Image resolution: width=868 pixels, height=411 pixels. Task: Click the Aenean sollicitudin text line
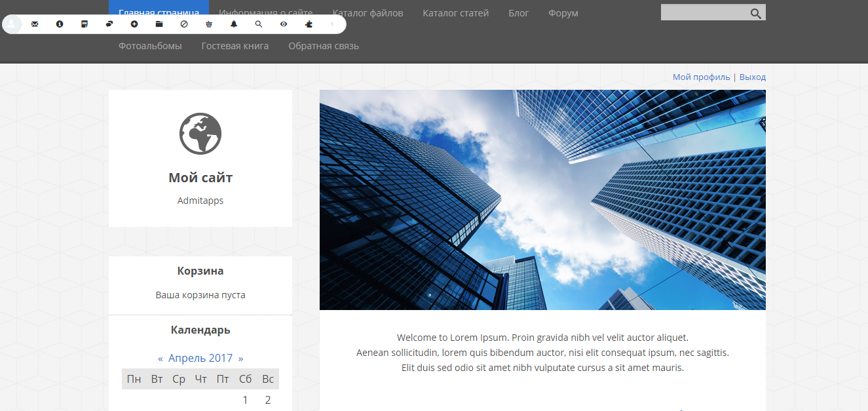click(x=542, y=353)
